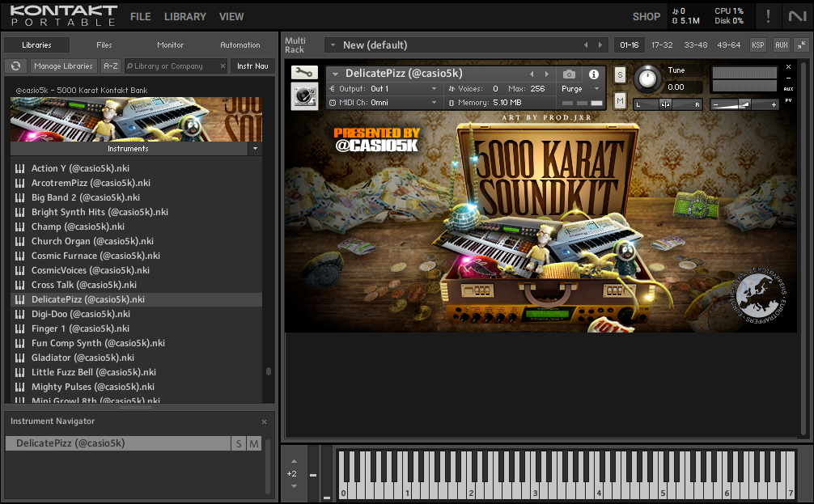Image resolution: width=814 pixels, height=504 pixels.
Task: Click the pan center icon
Action: point(666,104)
